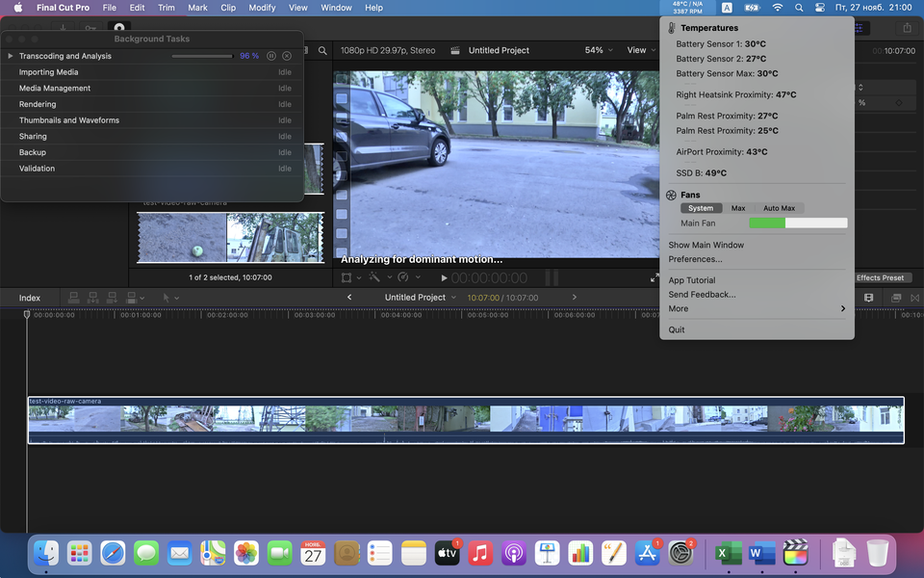Open the Modify menu
Screen dimensions: 924x578
point(262,8)
